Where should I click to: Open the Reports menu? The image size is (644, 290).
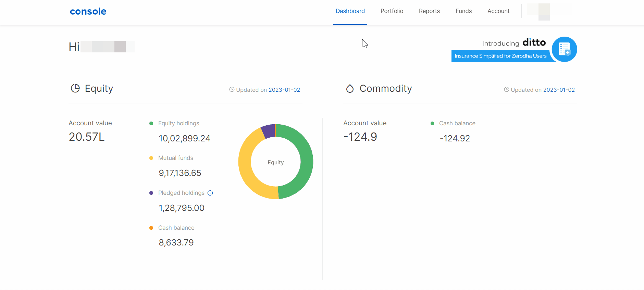click(429, 11)
